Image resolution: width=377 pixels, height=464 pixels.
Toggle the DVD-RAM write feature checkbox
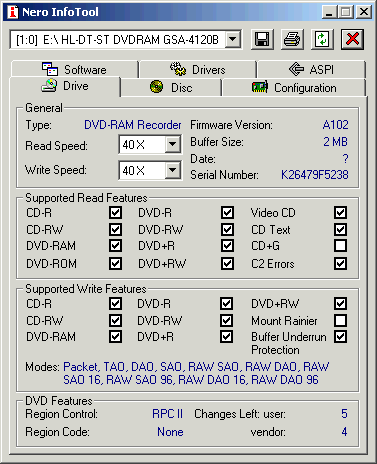click(115, 337)
